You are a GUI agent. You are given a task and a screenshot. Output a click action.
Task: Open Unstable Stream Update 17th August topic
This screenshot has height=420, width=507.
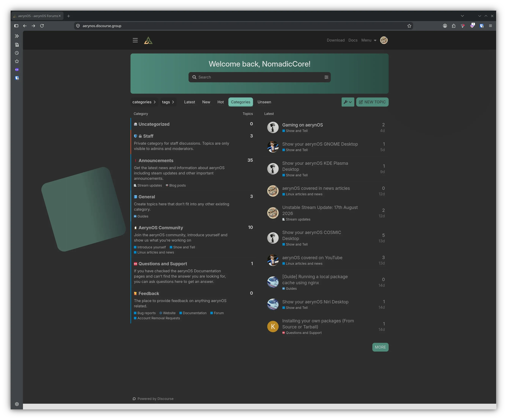coord(320,210)
